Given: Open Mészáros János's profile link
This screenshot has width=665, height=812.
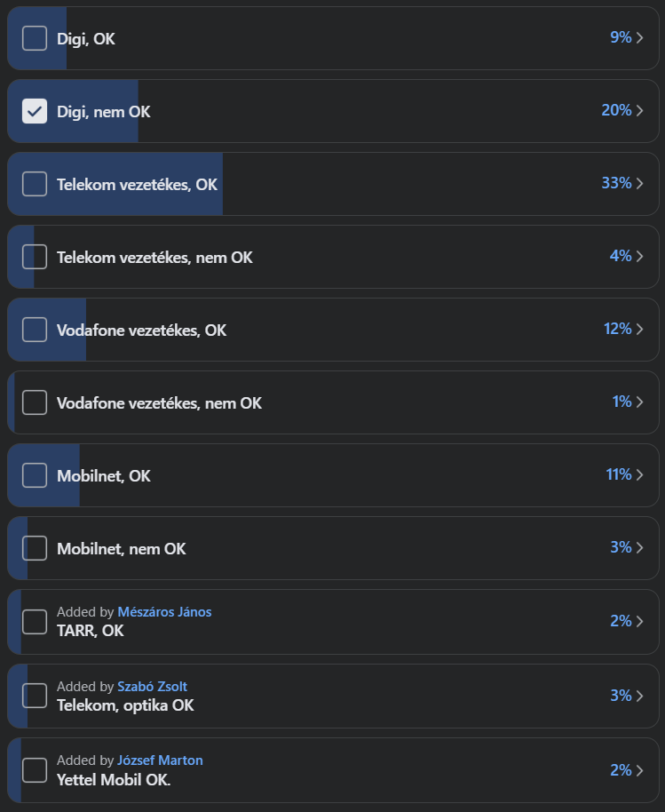Looking at the screenshot, I should [x=164, y=612].
